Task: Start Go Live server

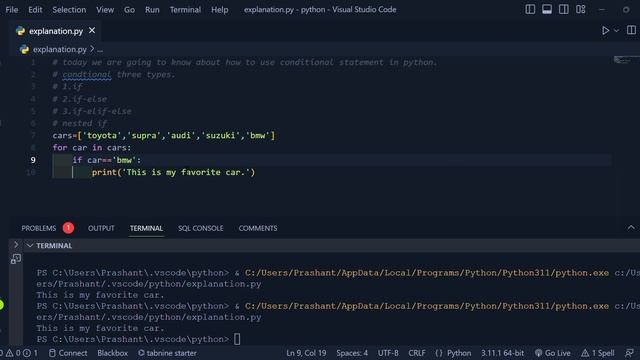Action: coord(553,353)
